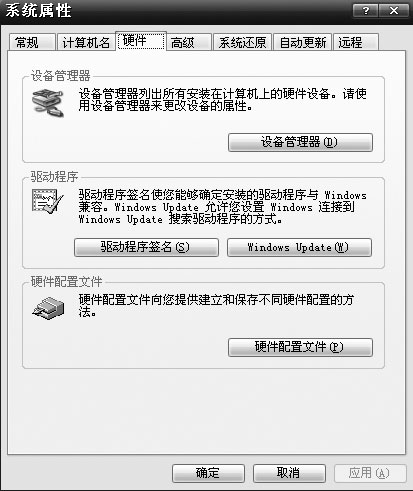
Task: Click the help question mark button
Action: 365,11
